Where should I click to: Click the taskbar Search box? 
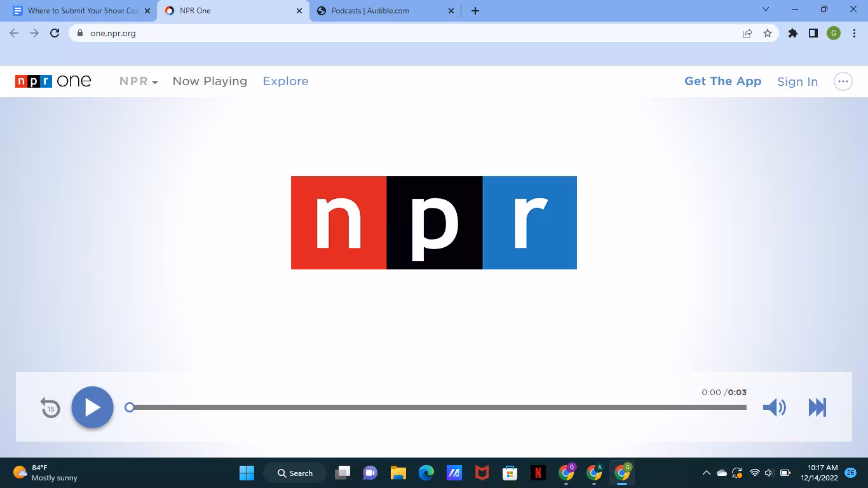pos(295,473)
